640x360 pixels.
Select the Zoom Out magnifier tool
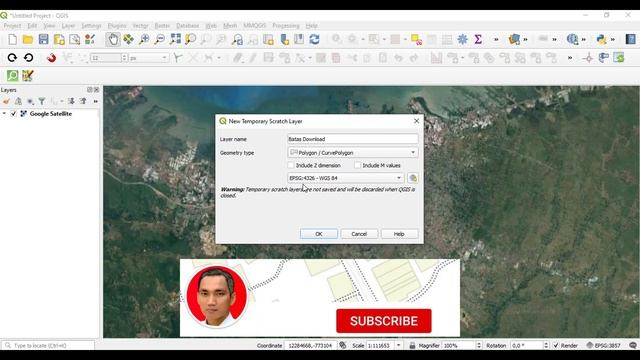point(160,40)
